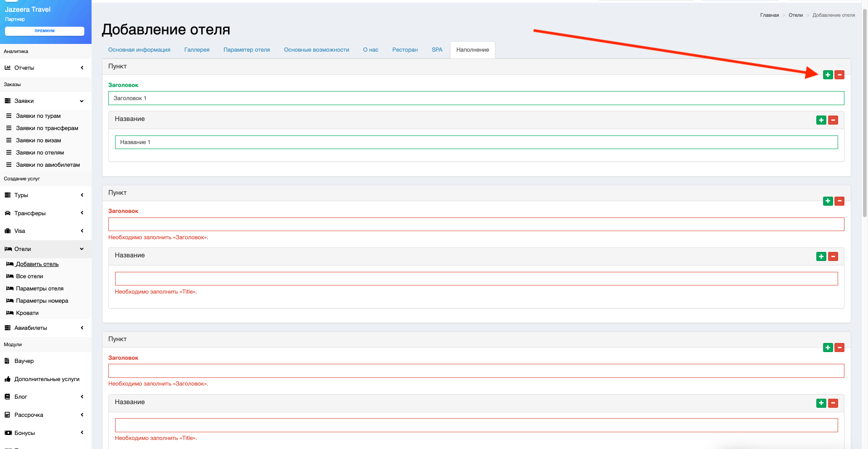Click the page vertical scrollbar
868x449 pixels.
click(865, 113)
